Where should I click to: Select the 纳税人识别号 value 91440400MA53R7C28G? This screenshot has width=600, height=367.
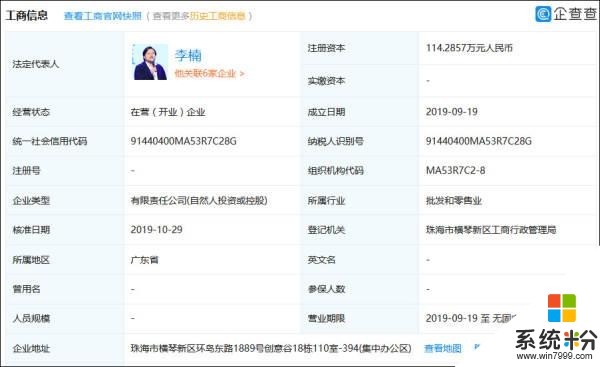pyautogui.click(x=479, y=141)
